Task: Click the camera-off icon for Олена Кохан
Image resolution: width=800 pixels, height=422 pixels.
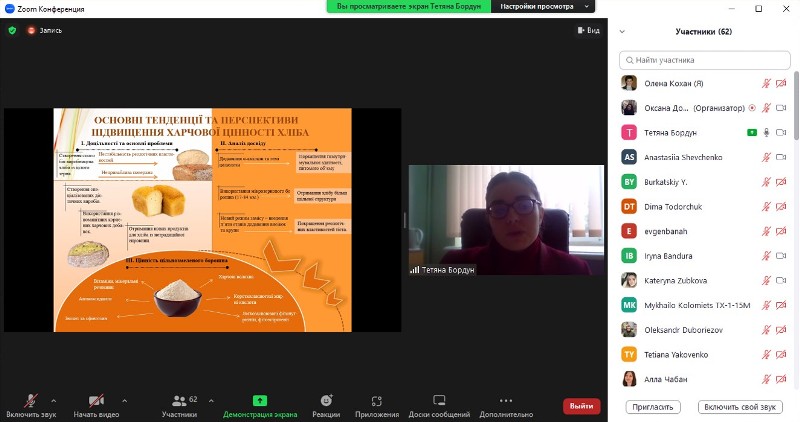Action: [781, 83]
